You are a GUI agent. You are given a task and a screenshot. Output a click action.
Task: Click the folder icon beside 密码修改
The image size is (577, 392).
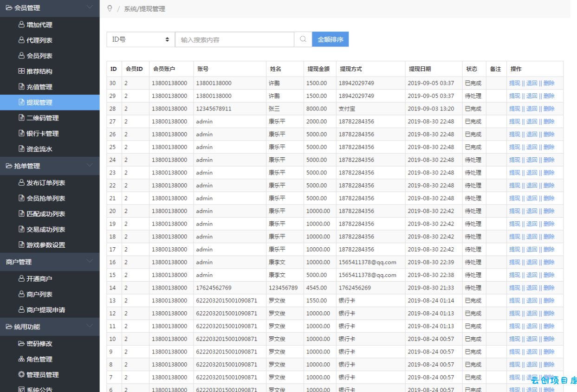click(x=21, y=343)
